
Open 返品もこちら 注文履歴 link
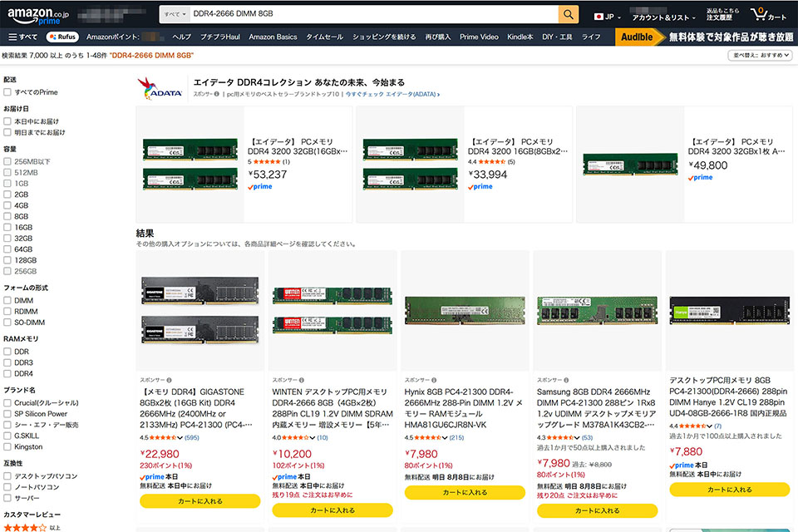click(722, 14)
